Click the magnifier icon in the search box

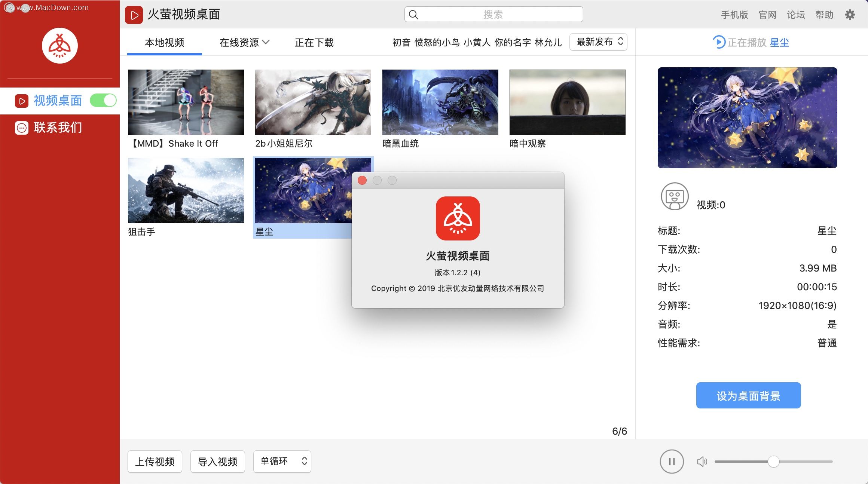coord(413,15)
